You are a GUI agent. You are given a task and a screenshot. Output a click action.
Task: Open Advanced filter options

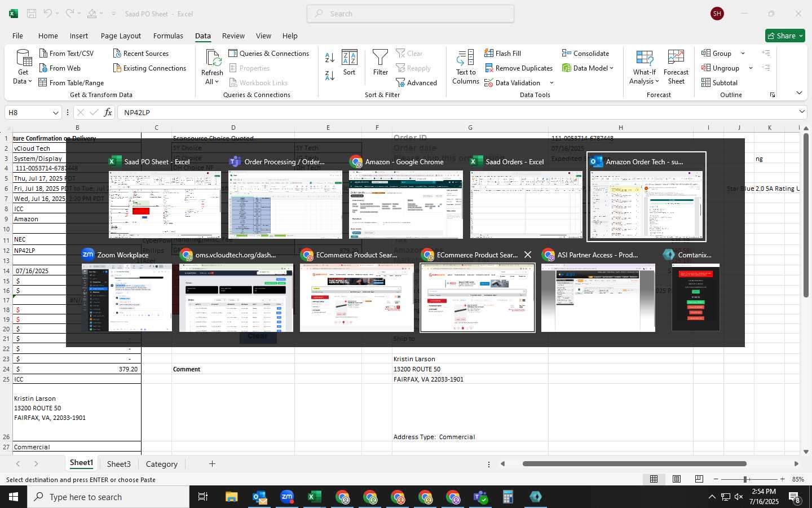click(417, 82)
